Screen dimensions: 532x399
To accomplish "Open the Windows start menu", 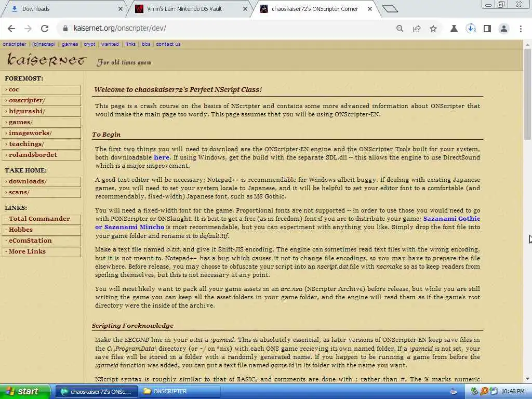I will pos(24,392).
